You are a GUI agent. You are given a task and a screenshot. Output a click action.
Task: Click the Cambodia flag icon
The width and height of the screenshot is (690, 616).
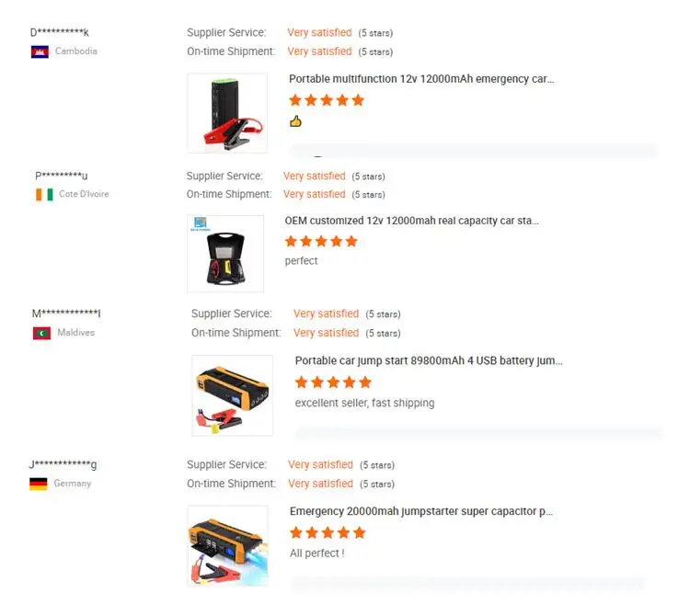coord(40,51)
